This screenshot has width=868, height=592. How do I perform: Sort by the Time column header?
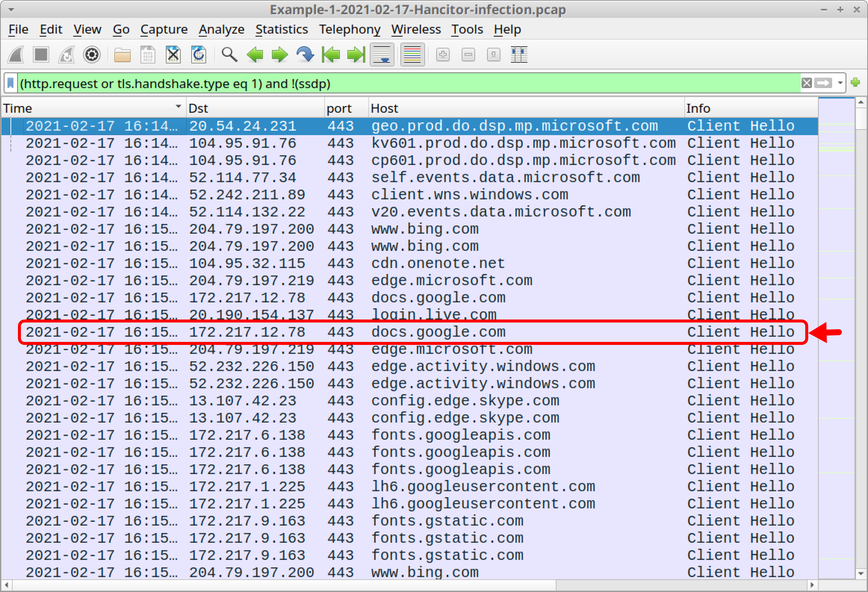click(x=93, y=108)
